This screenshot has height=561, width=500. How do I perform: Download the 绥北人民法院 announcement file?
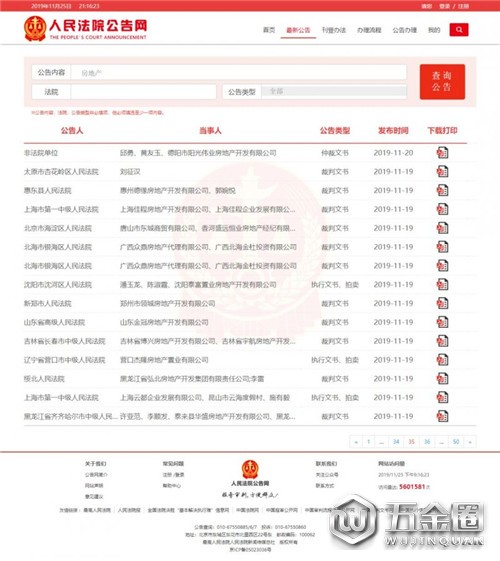click(442, 379)
